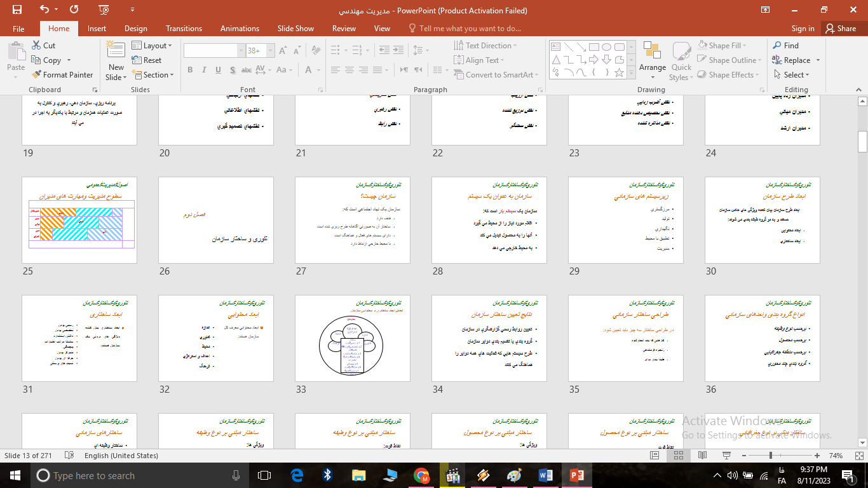Image resolution: width=868 pixels, height=488 pixels.
Task: Toggle Bold formatting
Action: pos(190,69)
